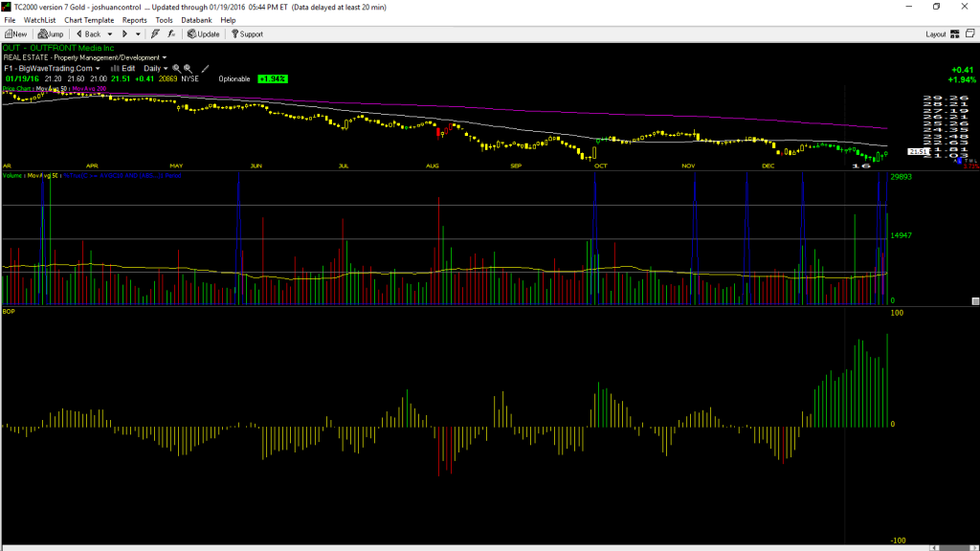The width and height of the screenshot is (980, 551).
Task: Click the cascade windows icon near Layout
Action: point(970,33)
